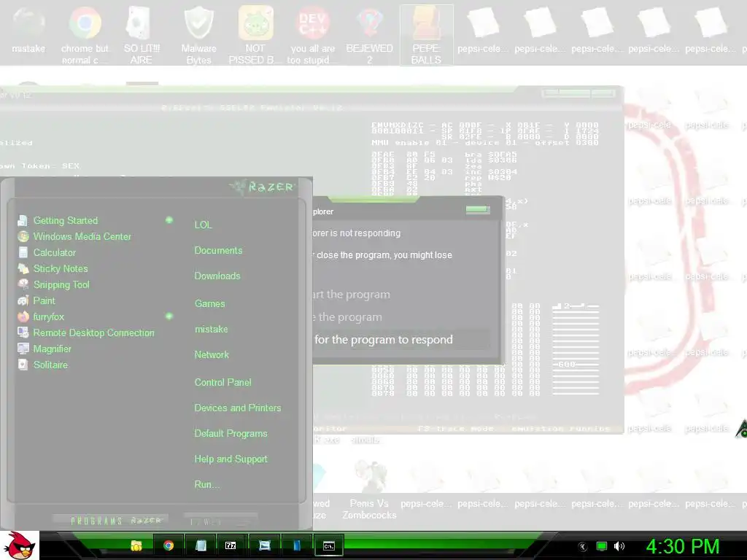Open Documents from Start menu
The height and width of the screenshot is (560, 747).
(x=218, y=251)
